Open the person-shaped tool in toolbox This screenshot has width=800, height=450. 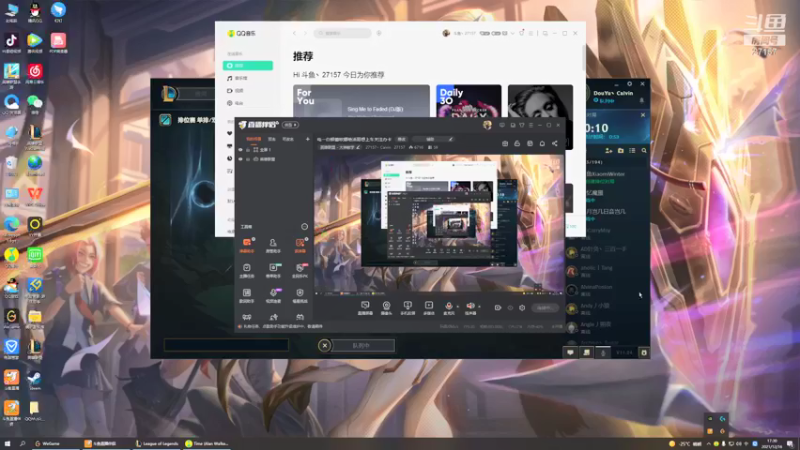[x=273, y=245]
